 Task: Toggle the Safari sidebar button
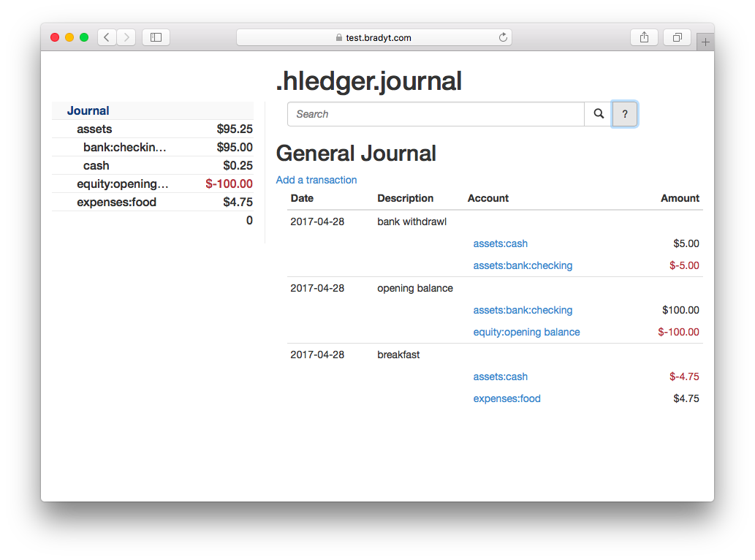pyautogui.click(x=156, y=37)
